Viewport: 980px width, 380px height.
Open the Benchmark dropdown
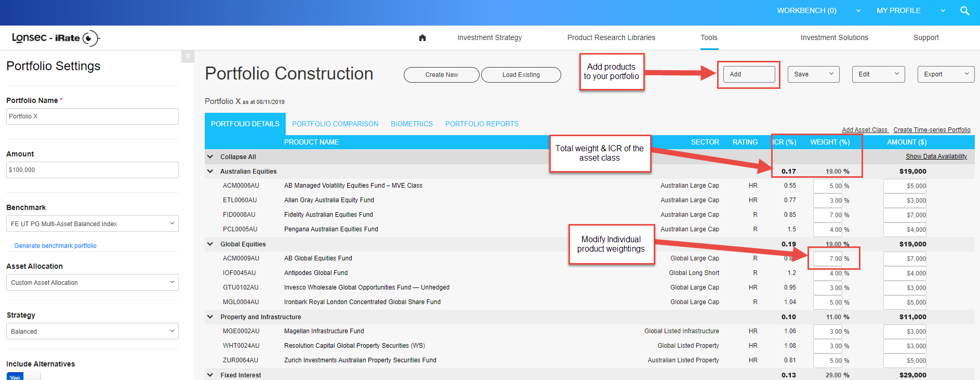click(x=92, y=224)
